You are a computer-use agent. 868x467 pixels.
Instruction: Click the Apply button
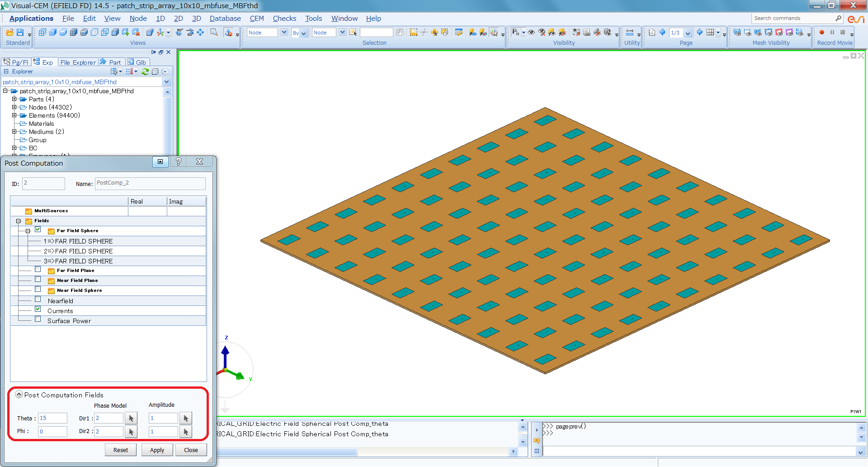157,450
